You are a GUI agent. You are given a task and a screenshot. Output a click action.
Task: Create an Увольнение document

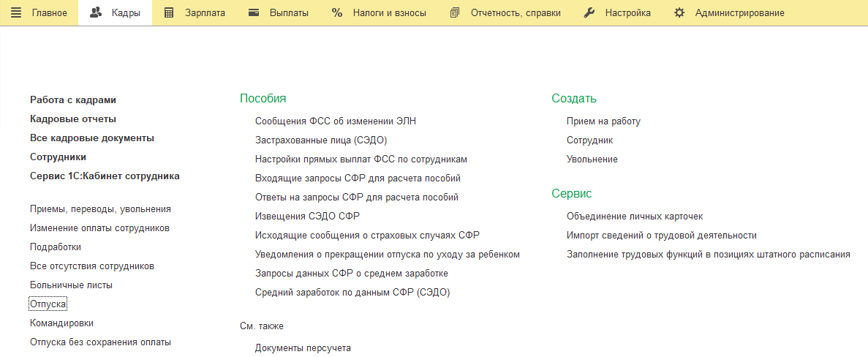click(x=592, y=159)
